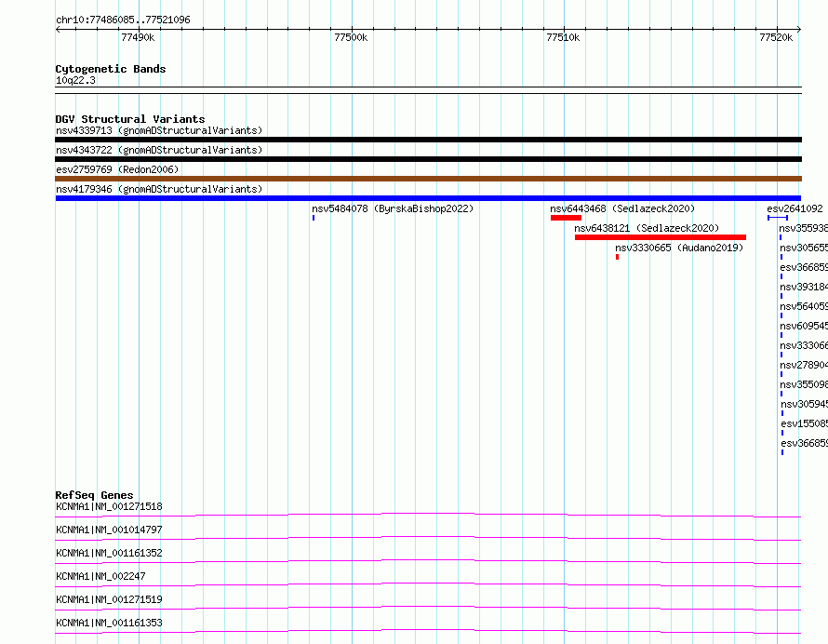Select the KCNMA1|NM_001271518 transcript label

click(109, 506)
